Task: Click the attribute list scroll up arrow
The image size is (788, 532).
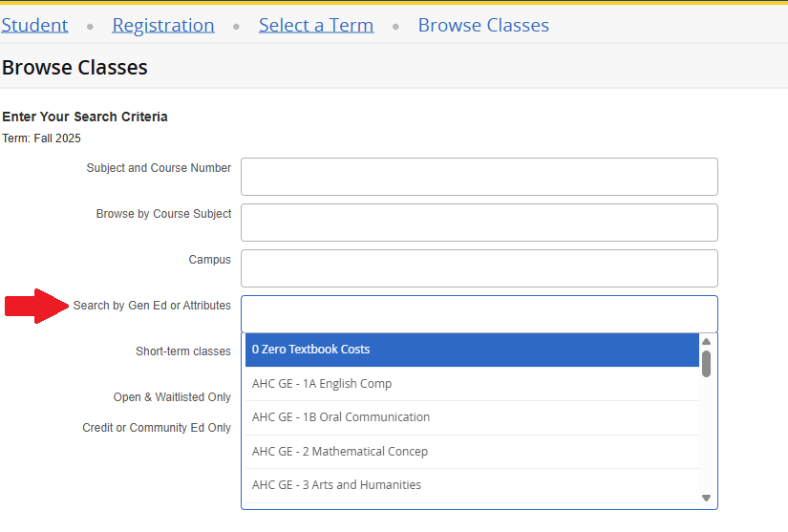Action: click(707, 342)
